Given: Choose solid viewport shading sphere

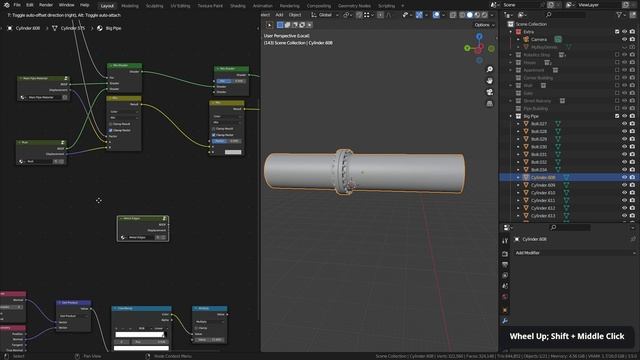Looking at the screenshot, I should point(469,15).
